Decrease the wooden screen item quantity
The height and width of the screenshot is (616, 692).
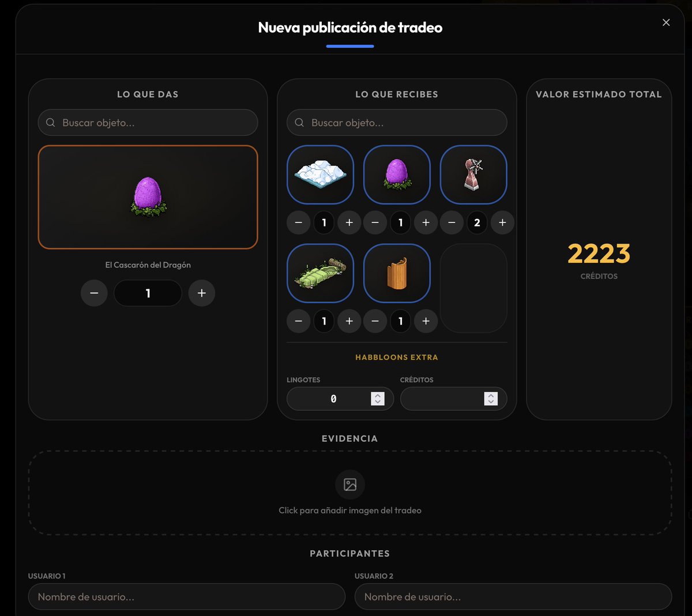click(x=375, y=321)
